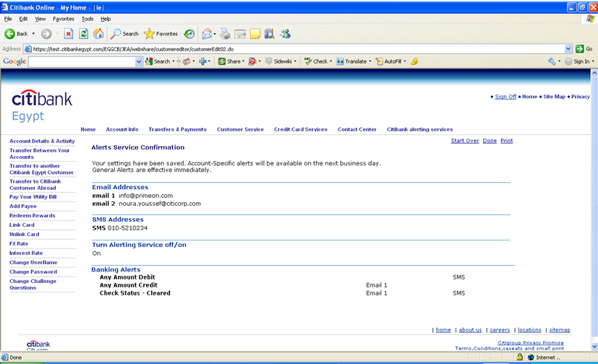Open Pay Your Utility Bill sidebar link
598x364 pixels.
pyautogui.click(x=33, y=197)
